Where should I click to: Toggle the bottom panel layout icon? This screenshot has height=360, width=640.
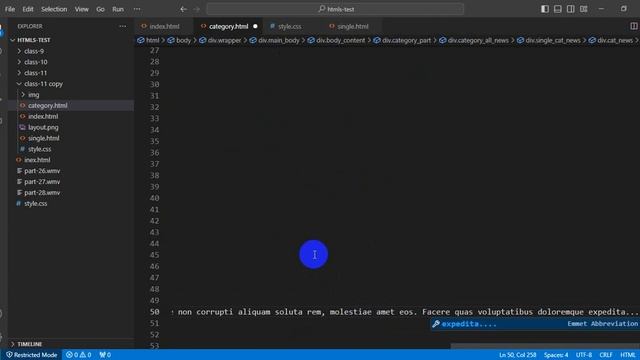point(558,9)
